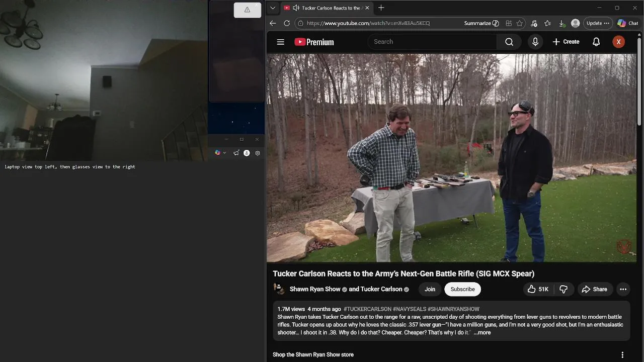The image size is (644, 362).
Task: Expand the description with ...more
Action: (x=482, y=332)
